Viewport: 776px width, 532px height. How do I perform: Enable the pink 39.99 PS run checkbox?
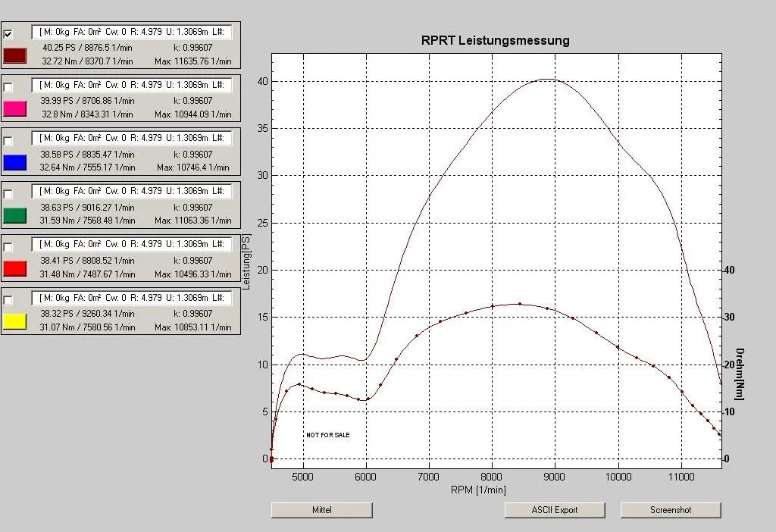pyautogui.click(x=8, y=87)
